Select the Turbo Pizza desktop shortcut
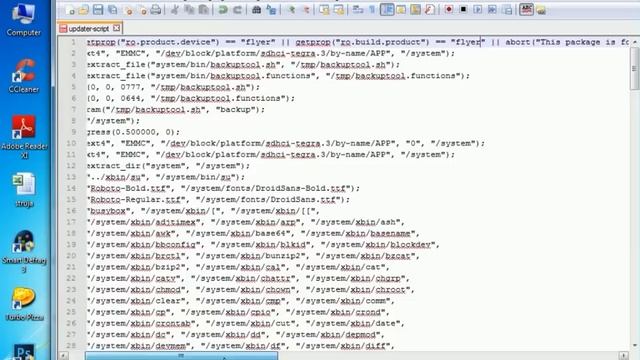 [x=24, y=304]
